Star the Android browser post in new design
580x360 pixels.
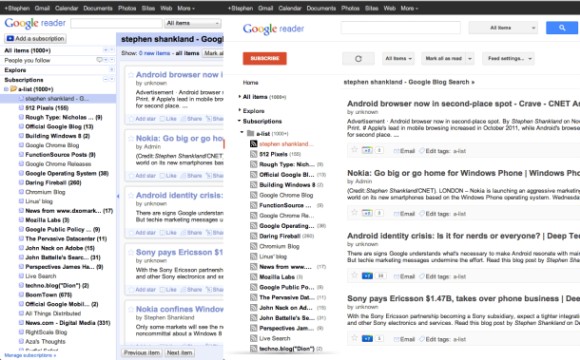[354, 149]
